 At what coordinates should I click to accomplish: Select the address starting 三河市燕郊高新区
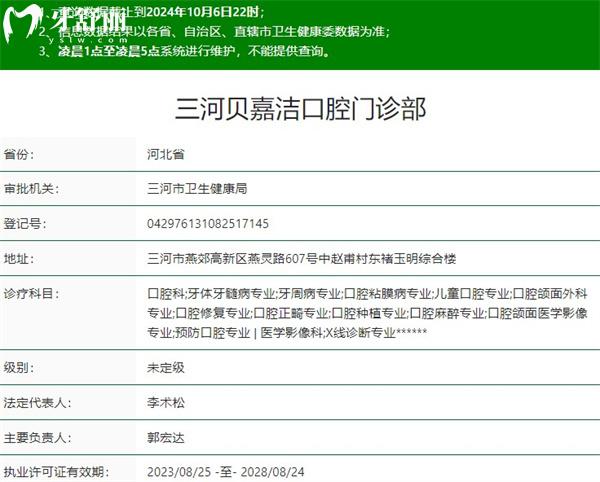click(302, 259)
